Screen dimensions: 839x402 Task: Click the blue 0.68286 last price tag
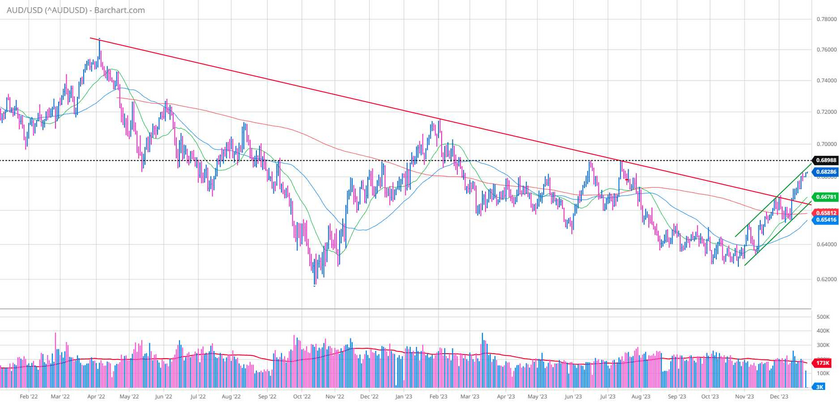pos(824,172)
